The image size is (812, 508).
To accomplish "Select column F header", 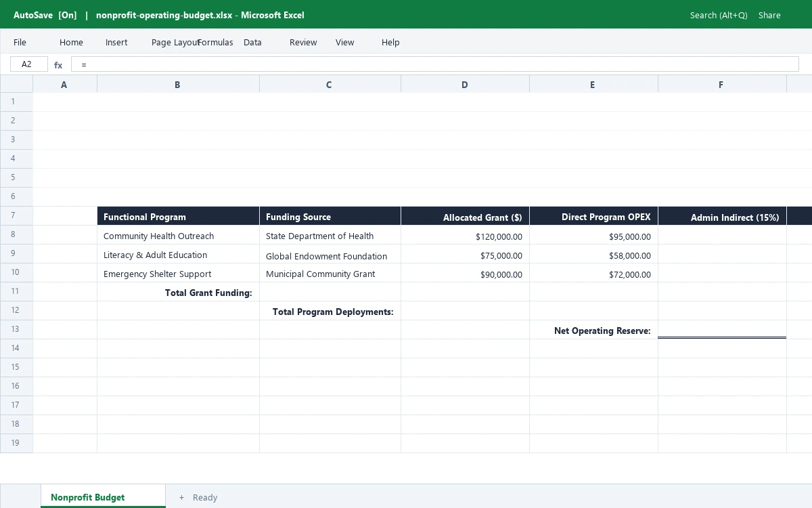I will tap(722, 85).
